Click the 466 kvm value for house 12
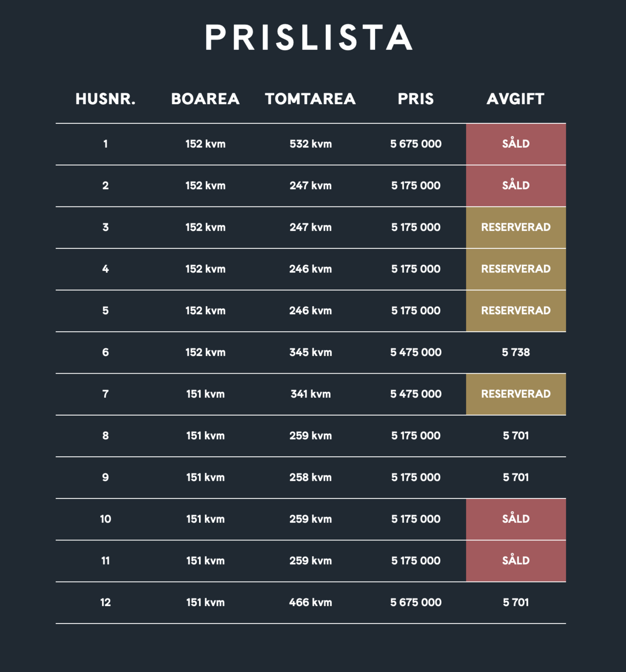 pos(311,603)
